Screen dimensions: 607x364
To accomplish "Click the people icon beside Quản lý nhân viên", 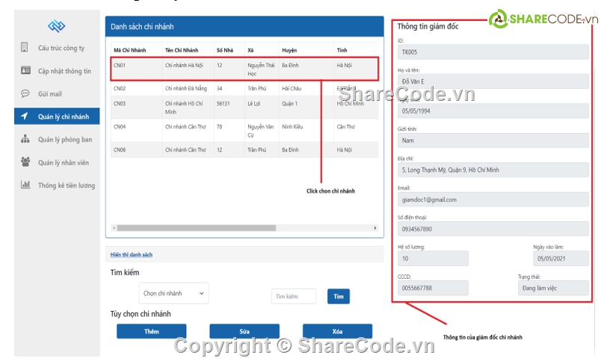I will point(25,162).
